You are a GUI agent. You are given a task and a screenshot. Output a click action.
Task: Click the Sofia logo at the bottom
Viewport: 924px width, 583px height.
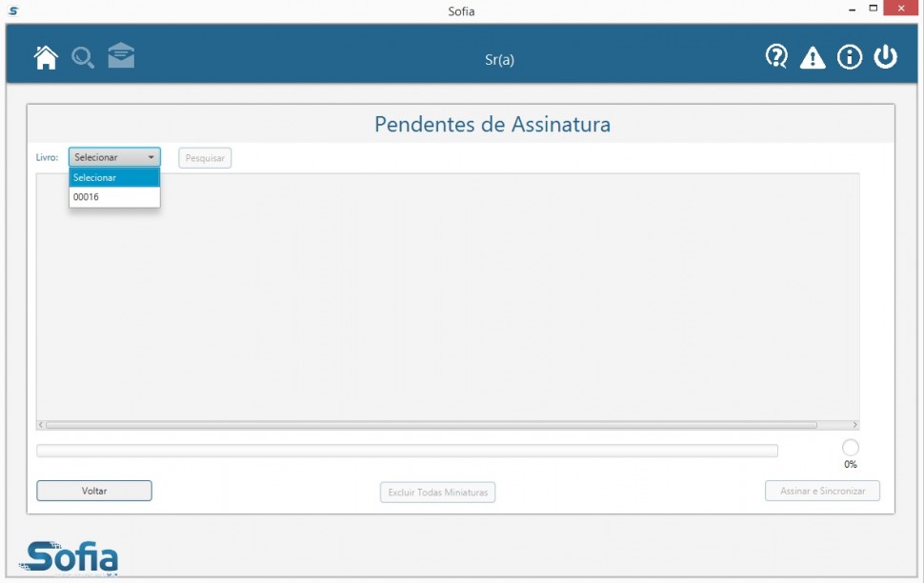[x=71, y=557]
